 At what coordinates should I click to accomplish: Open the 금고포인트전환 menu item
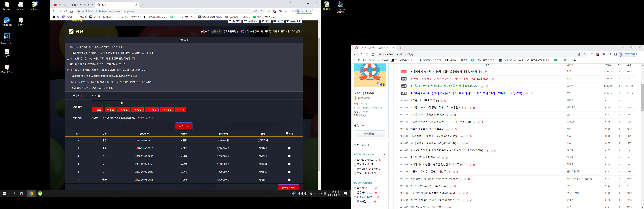231,31
